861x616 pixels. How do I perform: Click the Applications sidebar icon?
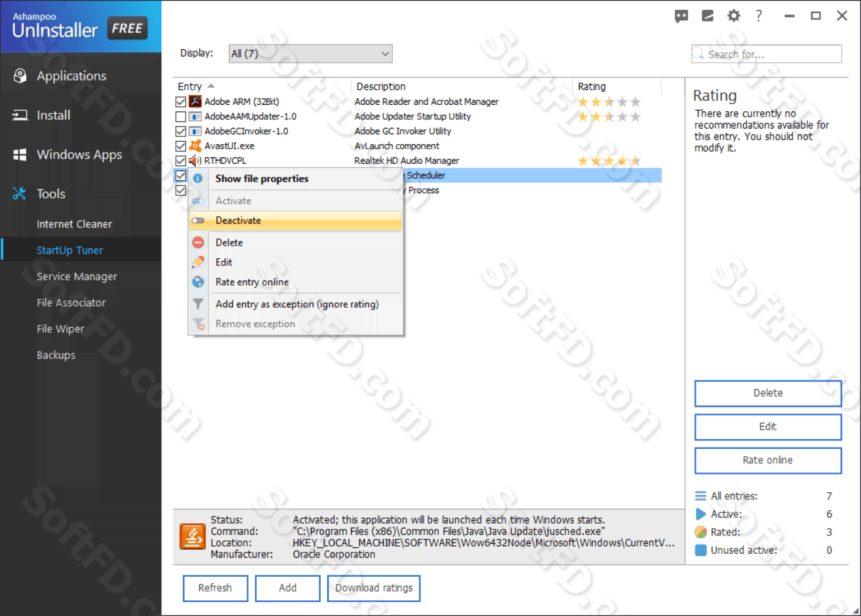pyautogui.click(x=20, y=76)
